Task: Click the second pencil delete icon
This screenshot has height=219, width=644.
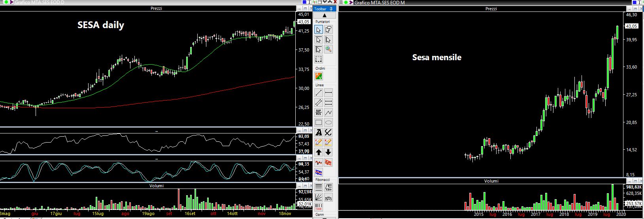Action: coord(328,142)
